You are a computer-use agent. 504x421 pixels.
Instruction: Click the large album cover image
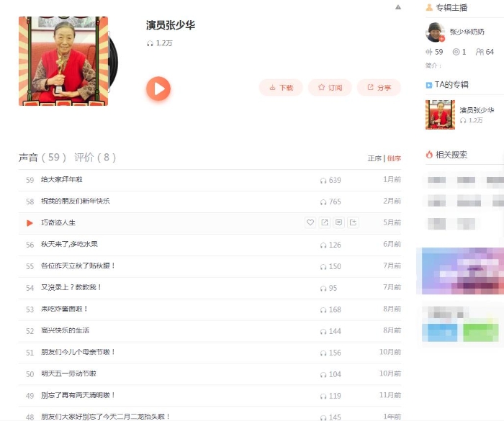pos(63,61)
